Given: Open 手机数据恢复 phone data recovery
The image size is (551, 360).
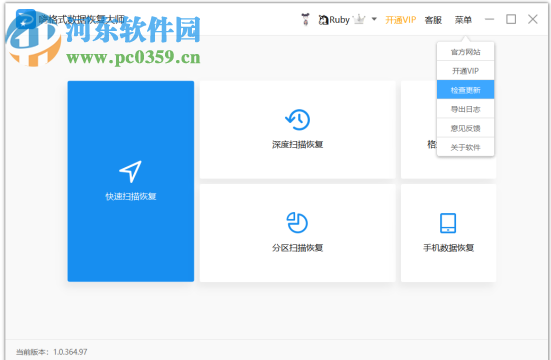Looking at the screenshot, I should click(448, 233).
